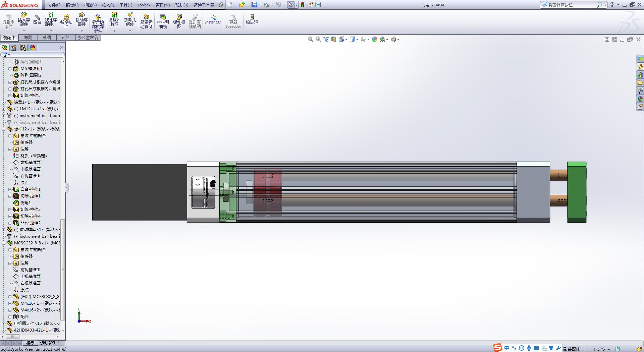Screen dimensions: 644x352
Task: Expand the 电机固定件<1> tree node
Action: point(4,324)
